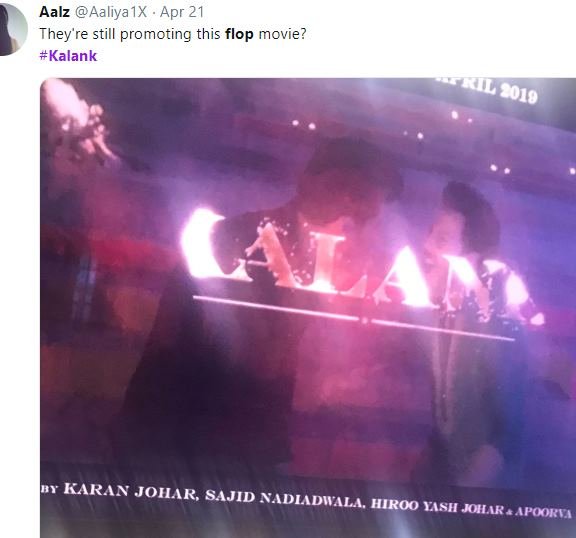The height and width of the screenshot is (538, 576).
Task: Click the bold word flop in tweet
Action: [239, 34]
